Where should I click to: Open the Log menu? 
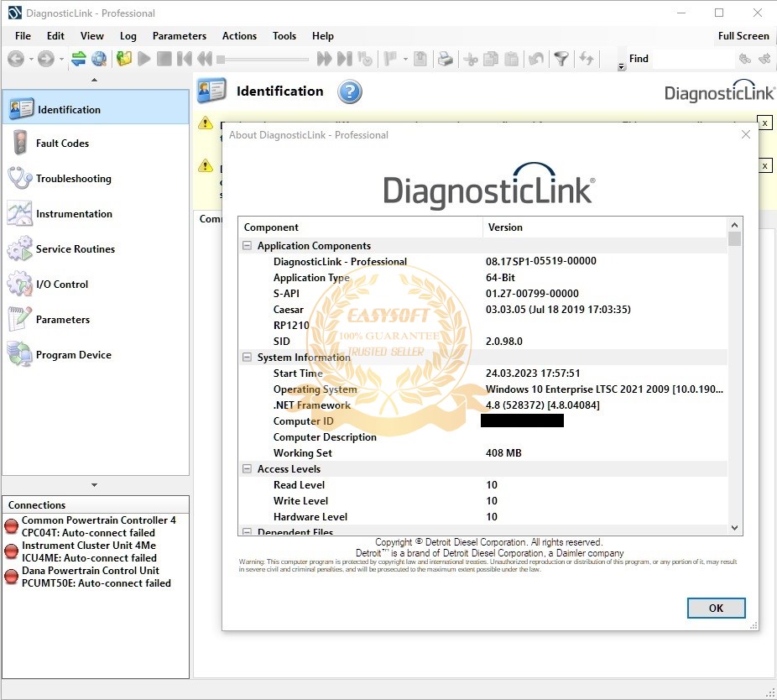click(128, 36)
